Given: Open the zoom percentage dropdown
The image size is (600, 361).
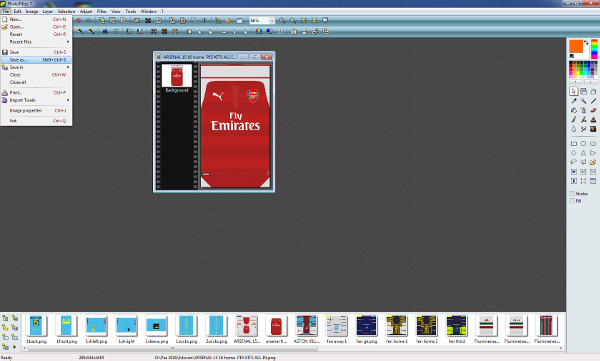Looking at the screenshot, I should click(272, 21).
